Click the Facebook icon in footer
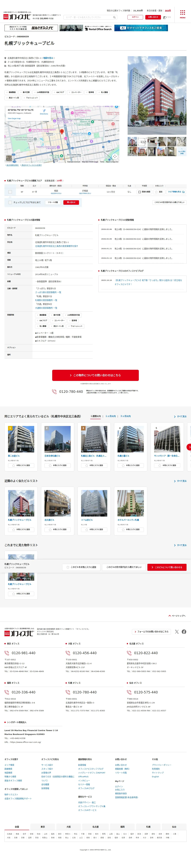This screenshot has width=191, height=868. tap(184, 631)
